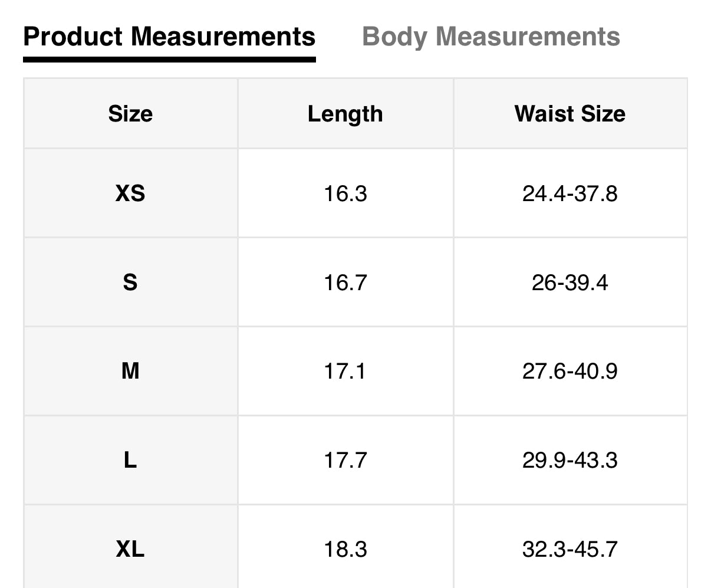The width and height of the screenshot is (711, 588).
Task: Click the 17.1 length value for M
Action: click(x=345, y=371)
